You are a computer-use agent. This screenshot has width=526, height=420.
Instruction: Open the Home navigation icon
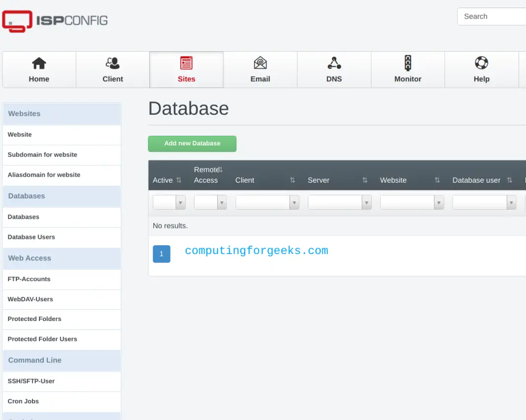(x=39, y=63)
